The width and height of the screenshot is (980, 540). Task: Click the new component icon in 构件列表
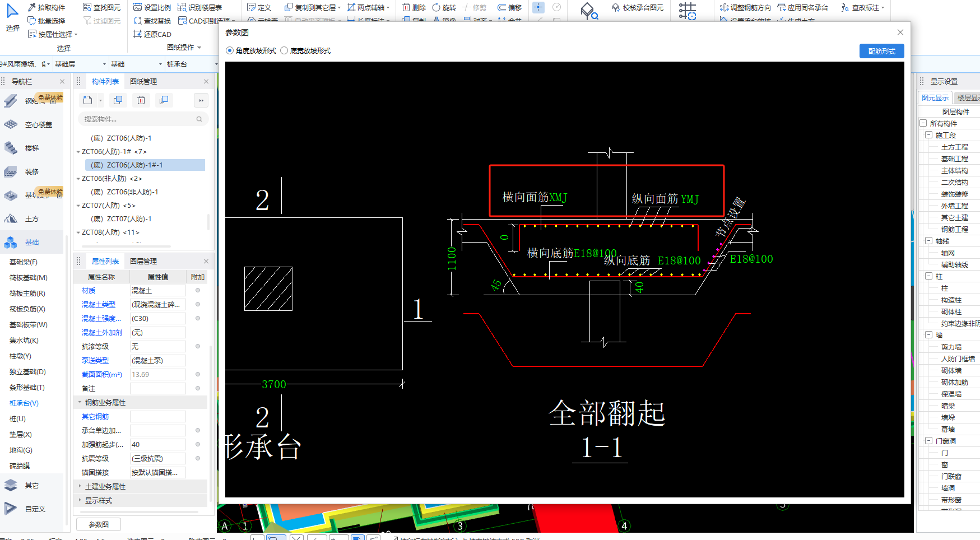tap(88, 100)
